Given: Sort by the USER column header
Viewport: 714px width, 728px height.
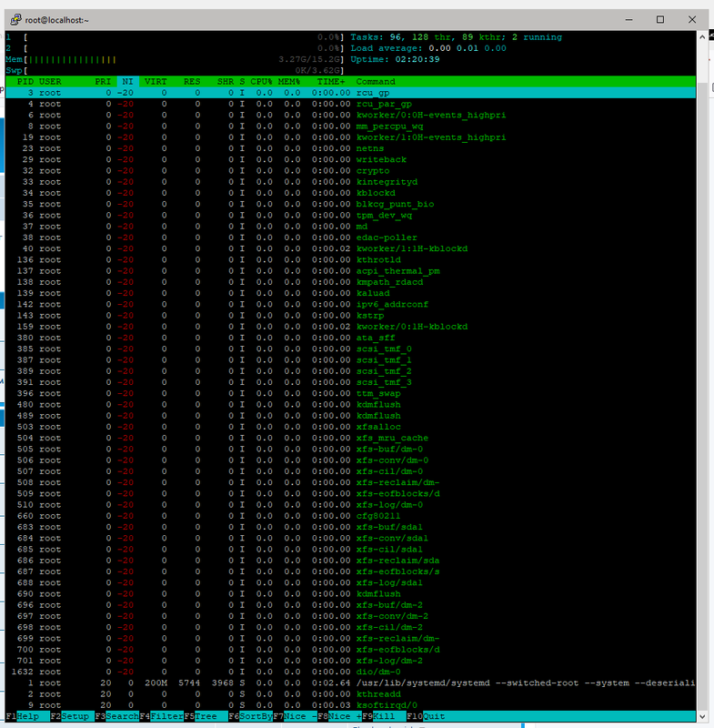Looking at the screenshot, I should click(50, 82).
